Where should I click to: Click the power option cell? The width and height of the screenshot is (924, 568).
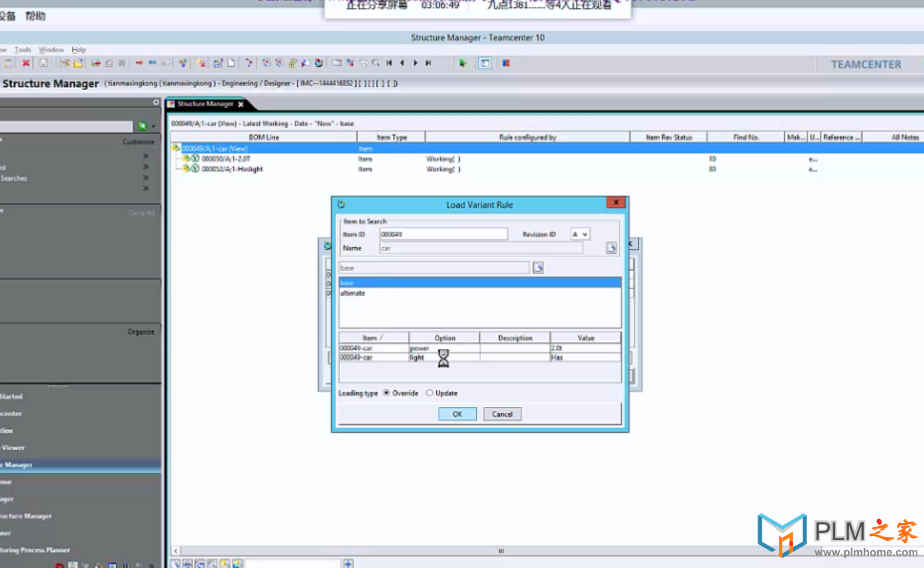coord(444,348)
